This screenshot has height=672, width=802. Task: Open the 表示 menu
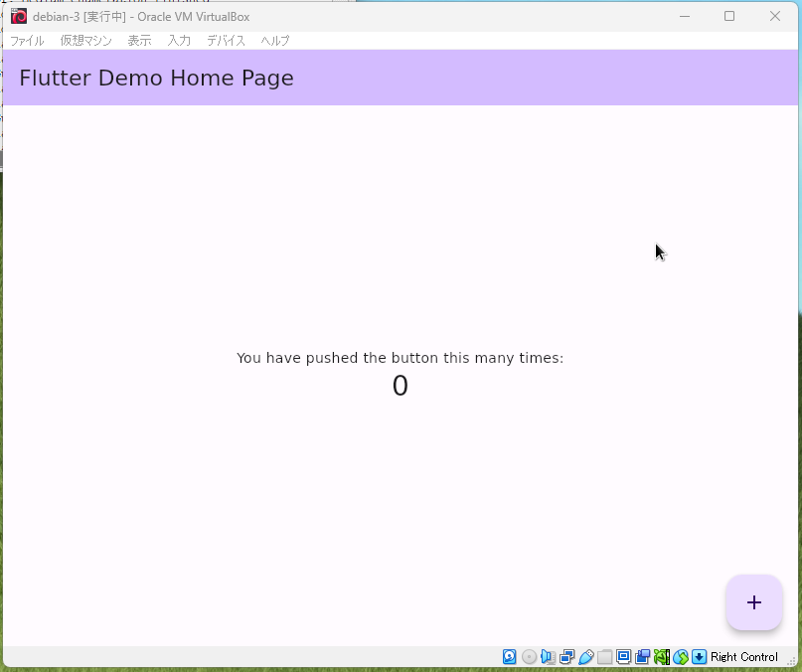click(x=139, y=41)
